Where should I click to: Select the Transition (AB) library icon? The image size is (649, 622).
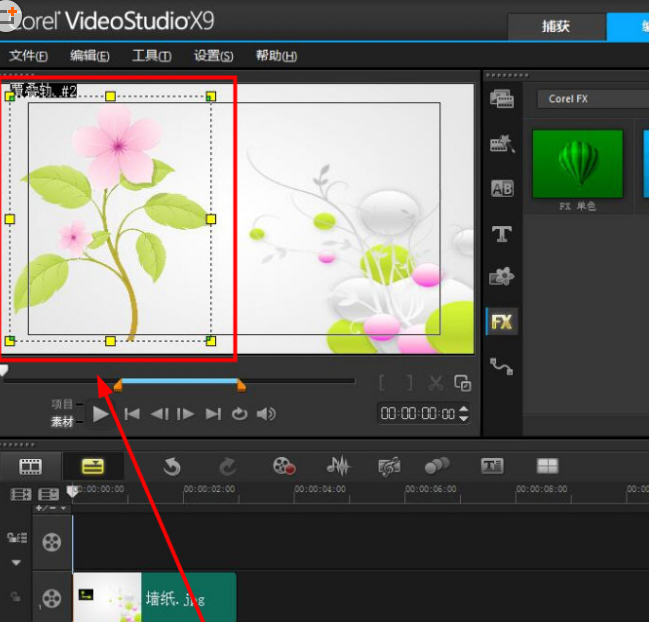tap(502, 188)
